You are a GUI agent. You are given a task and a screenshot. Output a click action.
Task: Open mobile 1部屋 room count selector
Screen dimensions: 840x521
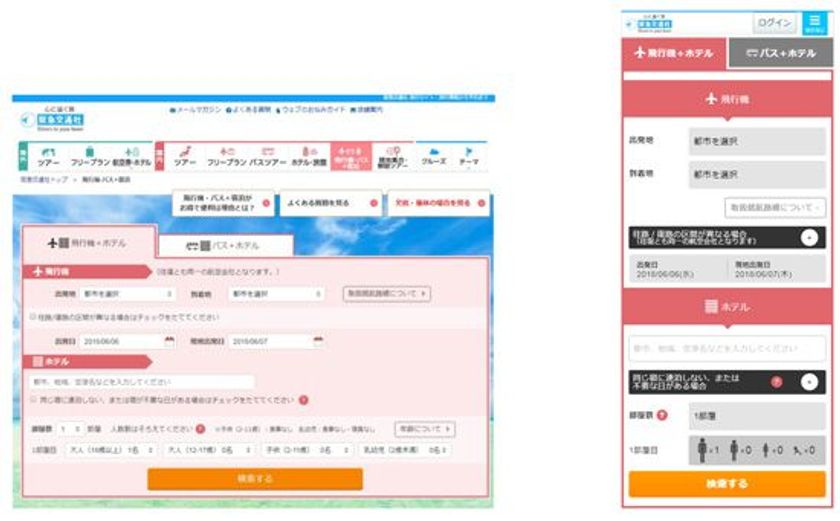pyautogui.click(x=757, y=416)
